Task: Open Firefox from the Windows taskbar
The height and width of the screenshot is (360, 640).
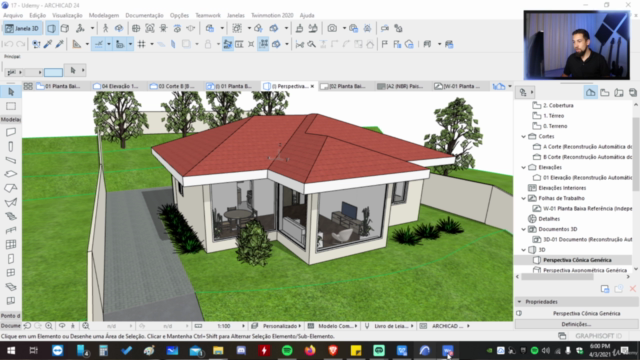Action: (310, 350)
